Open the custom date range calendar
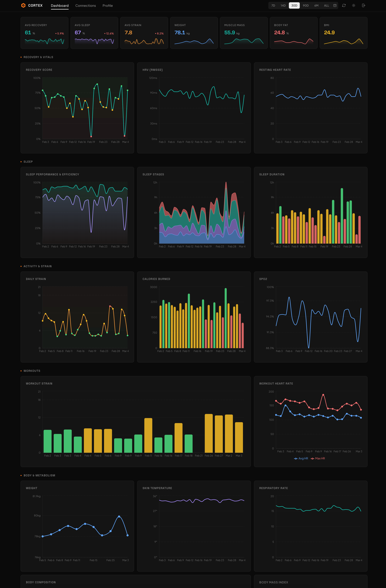Viewport: 386px width, 588px height. (335, 5)
